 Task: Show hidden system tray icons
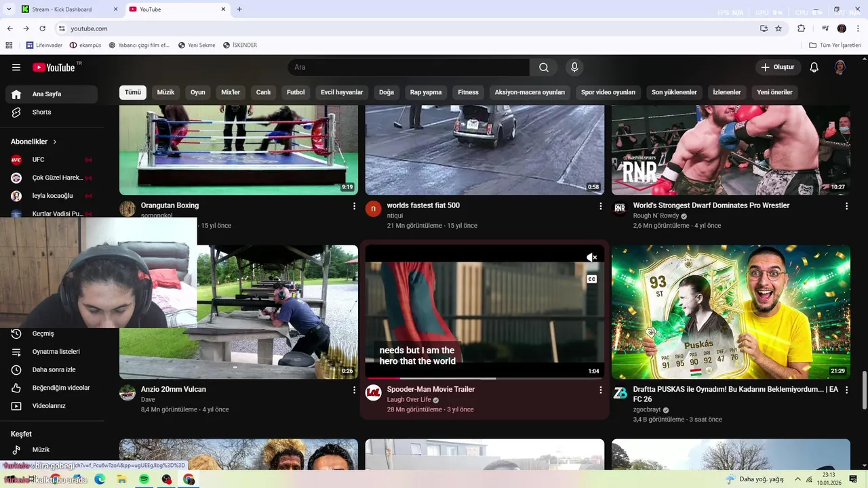(x=798, y=479)
